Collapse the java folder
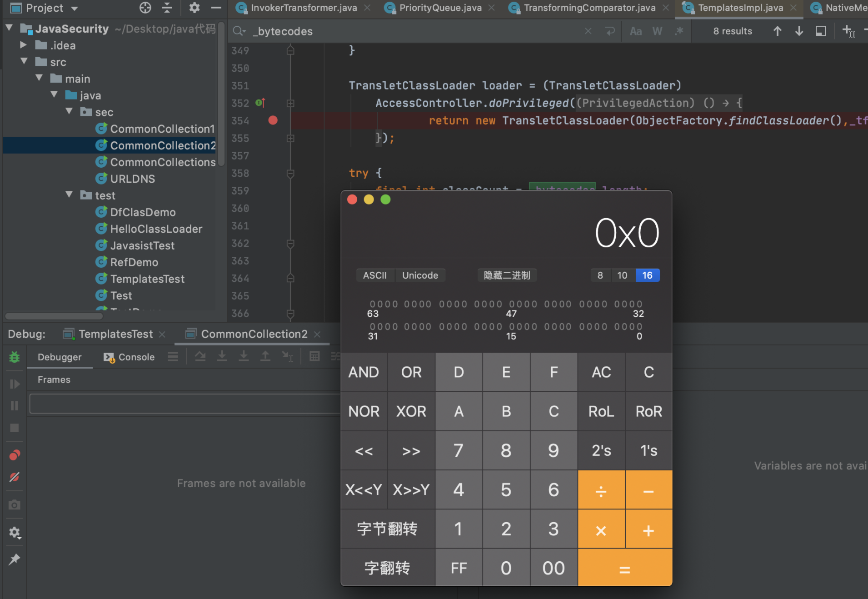Viewport: 868px width, 599px height. click(54, 95)
